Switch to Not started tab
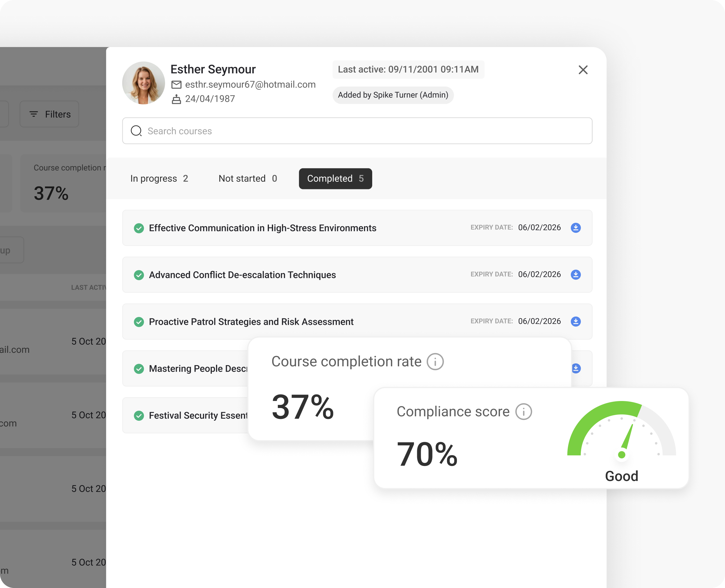725x588 pixels. click(x=247, y=178)
